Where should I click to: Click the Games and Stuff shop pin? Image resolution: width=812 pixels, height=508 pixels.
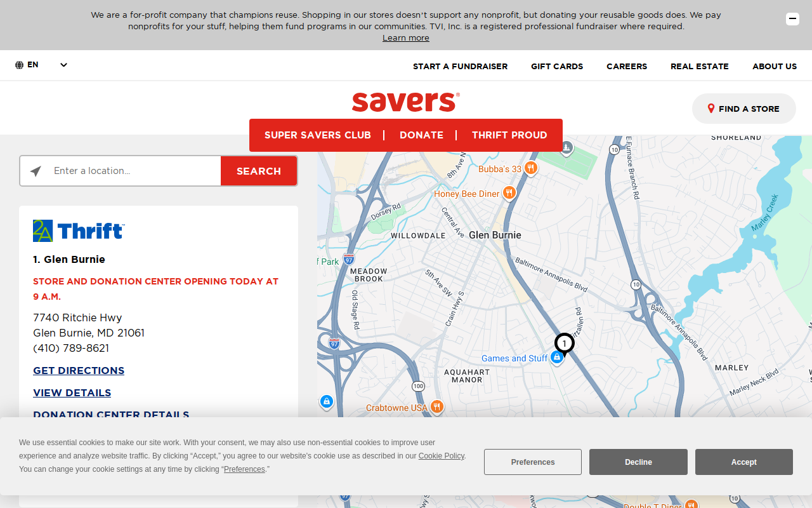pyautogui.click(x=557, y=358)
